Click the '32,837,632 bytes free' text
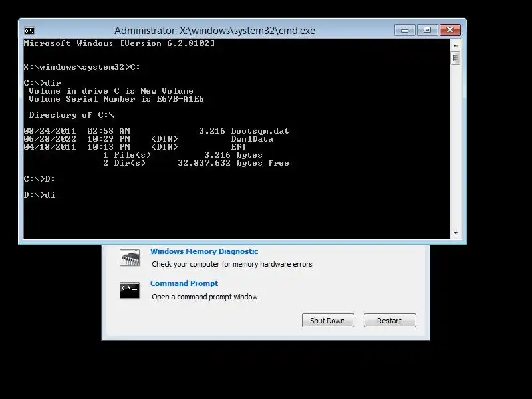 pos(233,163)
